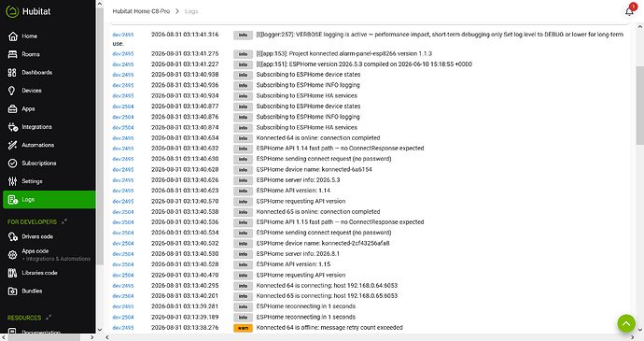Image resolution: width=644 pixels, height=341 pixels.
Task: Select text 'ESPHome server info: 2026.5.3'
Action: 298,180
